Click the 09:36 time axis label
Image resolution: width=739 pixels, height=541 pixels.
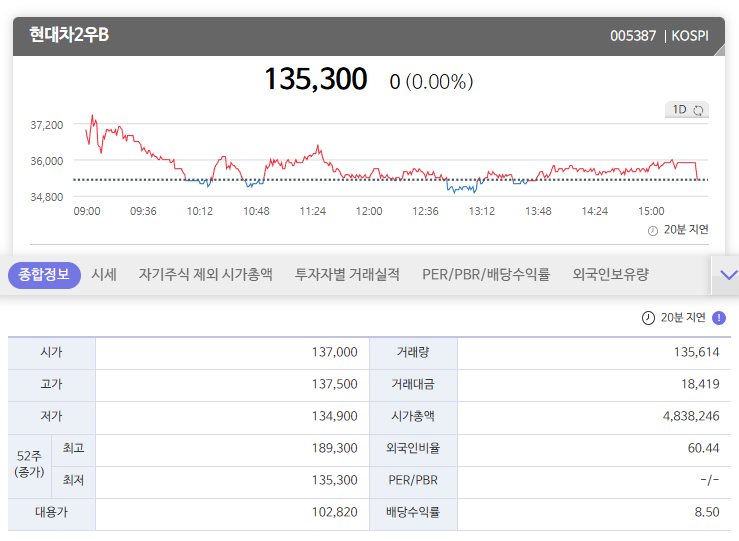click(x=143, y=211)
